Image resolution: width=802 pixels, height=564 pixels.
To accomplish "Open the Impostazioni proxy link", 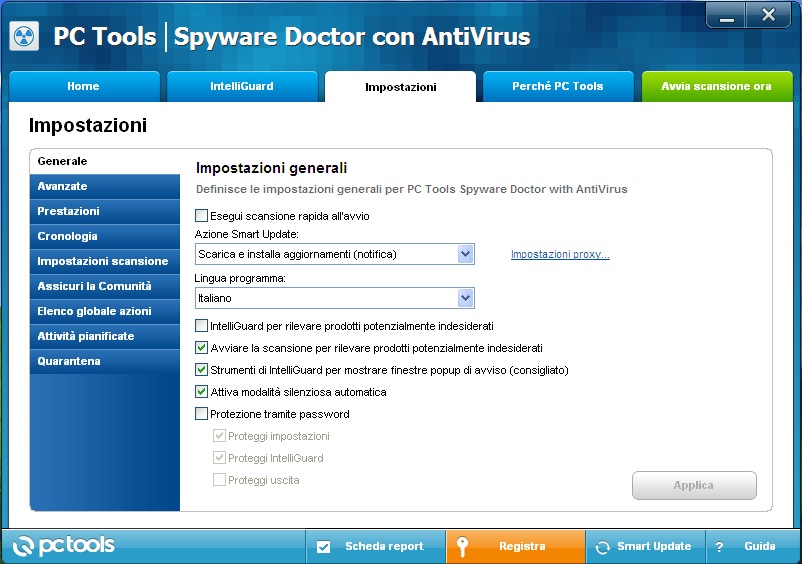I will pos(560,255).
